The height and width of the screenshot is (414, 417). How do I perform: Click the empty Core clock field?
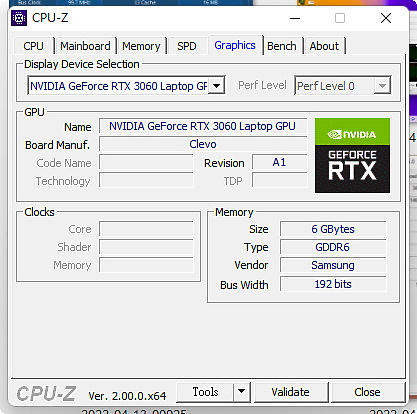[146, 229]
